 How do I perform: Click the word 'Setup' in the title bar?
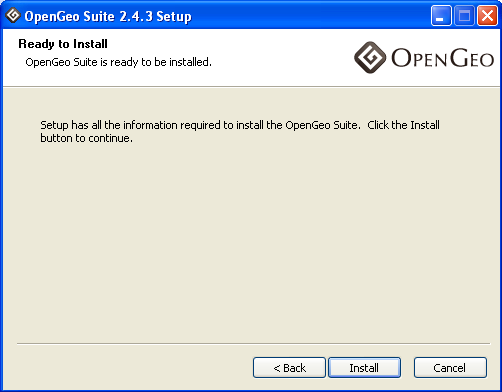tap(174, 17)
